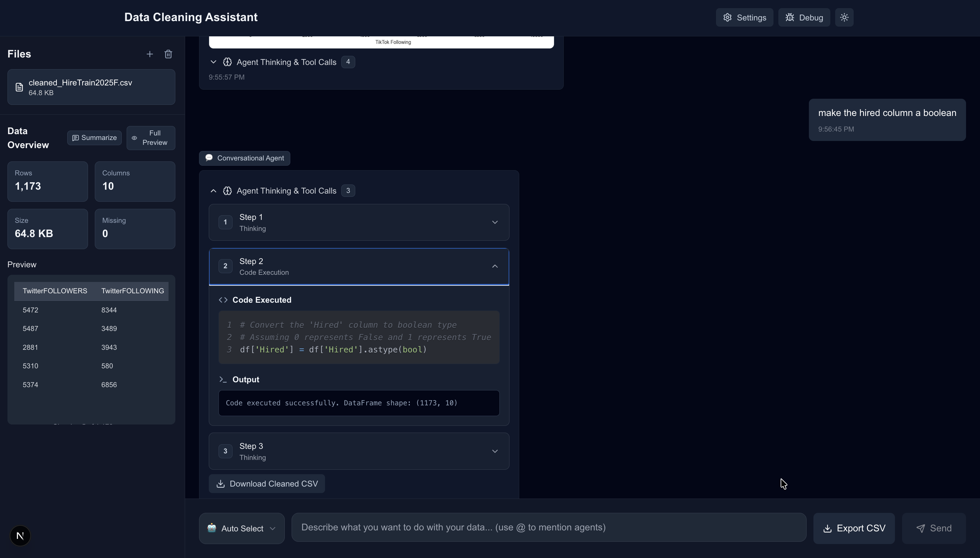Image resolution: width=980 pixels, height=558 pixels.
Task: Click the brain icon next to expanded tool calls
Action: click(x=227, y=191)
